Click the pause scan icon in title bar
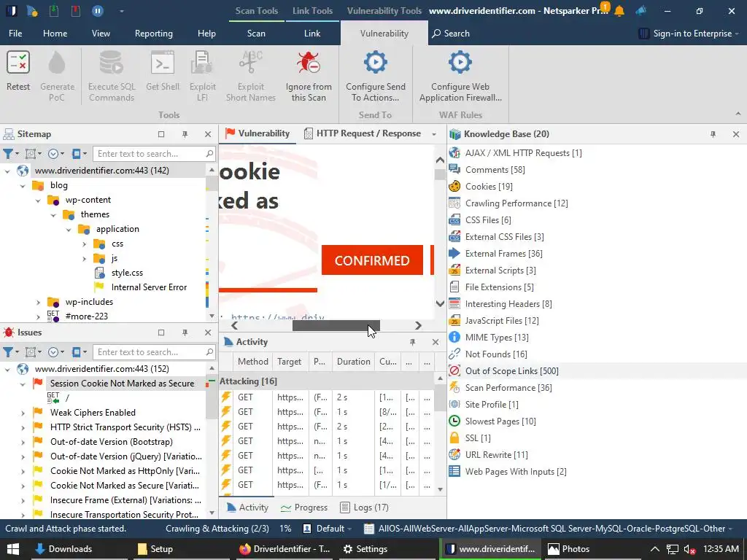Image resolution: width=747 pixels, height=560 pixels. pos(98,10)
